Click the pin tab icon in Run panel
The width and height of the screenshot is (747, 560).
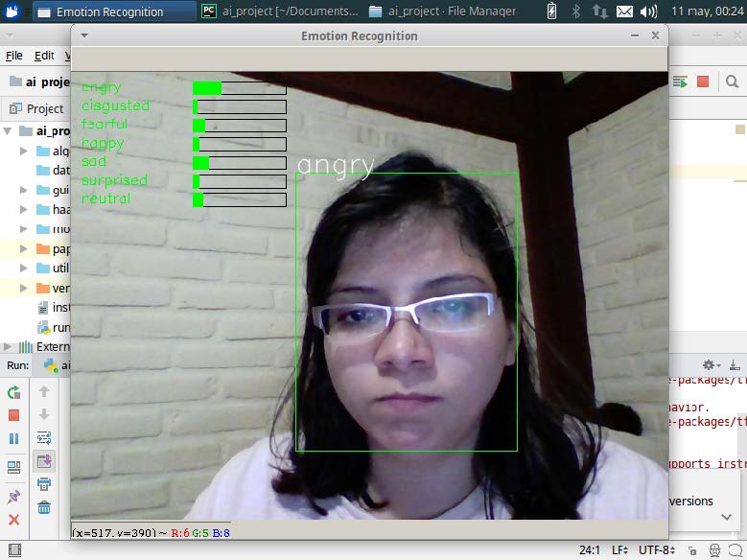(13, 496)
